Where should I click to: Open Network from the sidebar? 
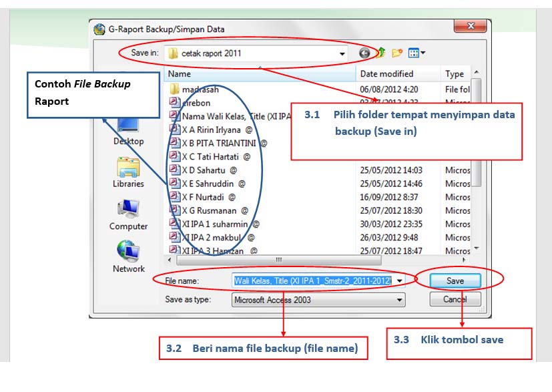(127, 257)
